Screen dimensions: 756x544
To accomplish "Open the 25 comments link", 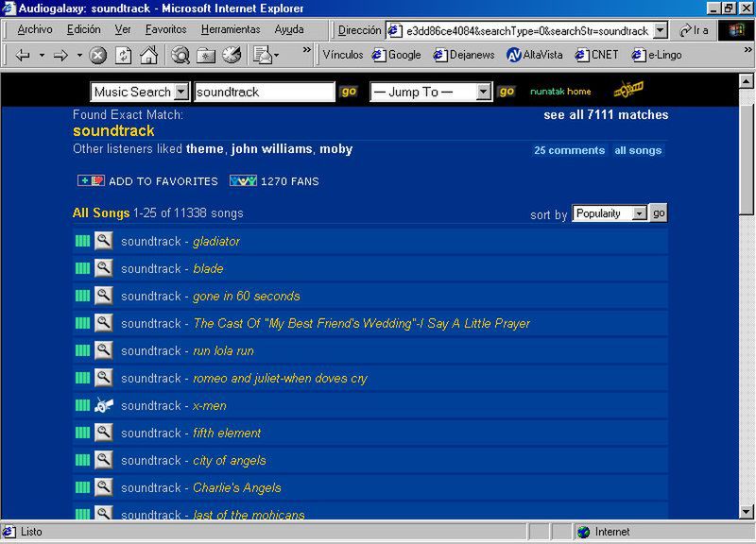I will [x=569, y=150].
